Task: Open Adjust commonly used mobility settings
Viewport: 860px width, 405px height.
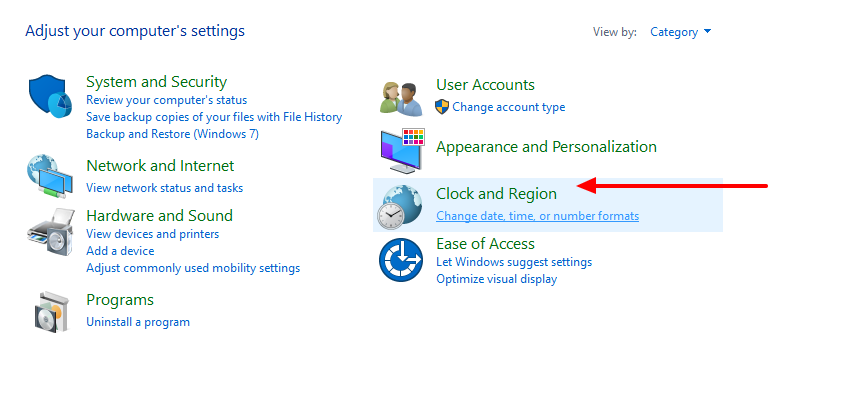Action: coord(193,268)
